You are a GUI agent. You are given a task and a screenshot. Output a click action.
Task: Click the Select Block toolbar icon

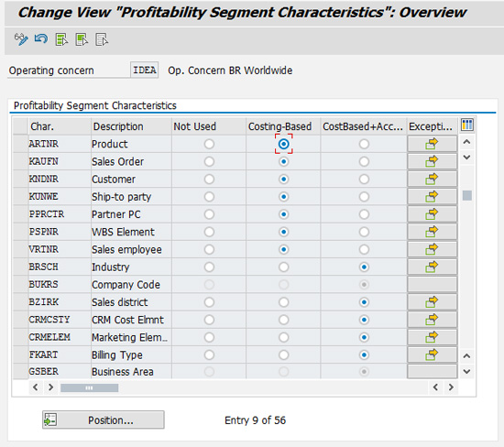pos(82,39)
